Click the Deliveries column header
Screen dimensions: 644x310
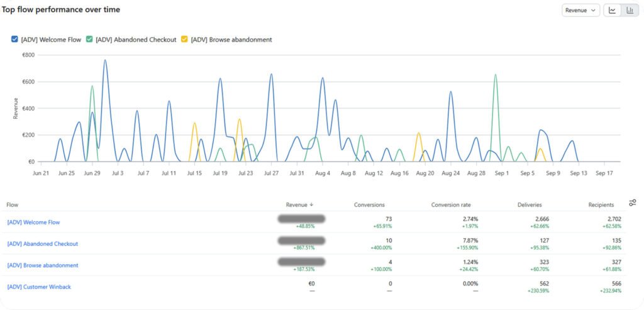(530, 204)
